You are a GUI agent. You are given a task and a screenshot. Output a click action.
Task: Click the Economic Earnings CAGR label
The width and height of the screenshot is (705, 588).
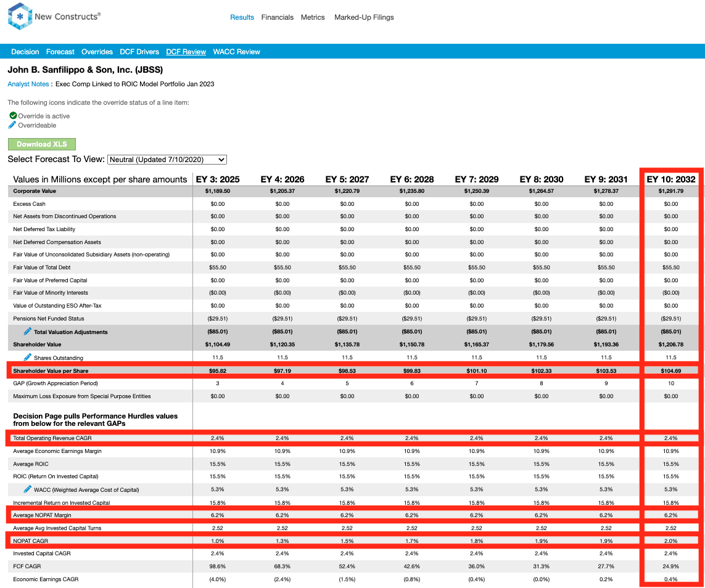tap(46, 579)
